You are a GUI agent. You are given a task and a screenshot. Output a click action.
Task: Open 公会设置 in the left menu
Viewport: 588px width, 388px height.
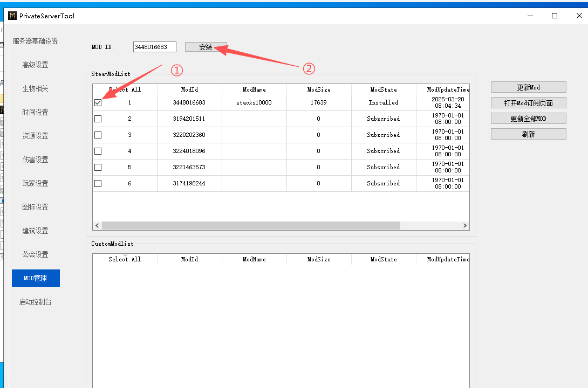35,254
